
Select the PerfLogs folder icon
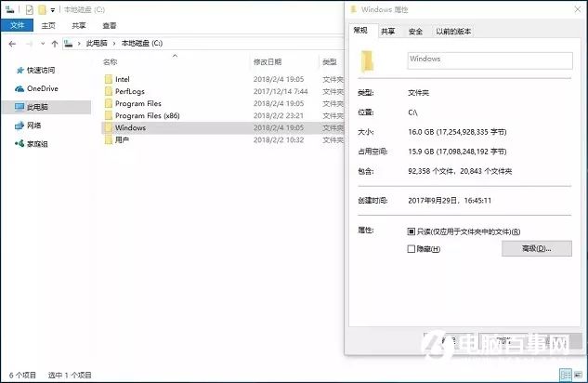pos(109,91)
